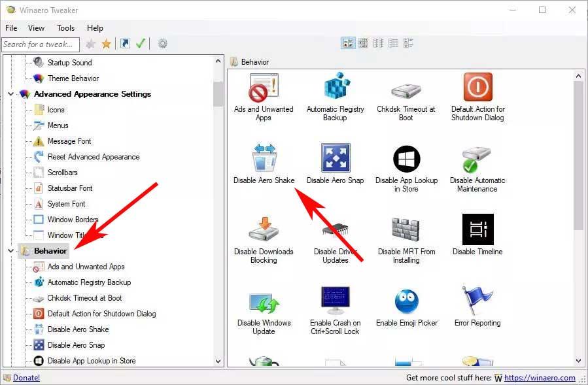Image resolution: width=588 pixels, height=385 pixels.
Task: Click tree panel scroll down arrow
Action: coord(218,361)
